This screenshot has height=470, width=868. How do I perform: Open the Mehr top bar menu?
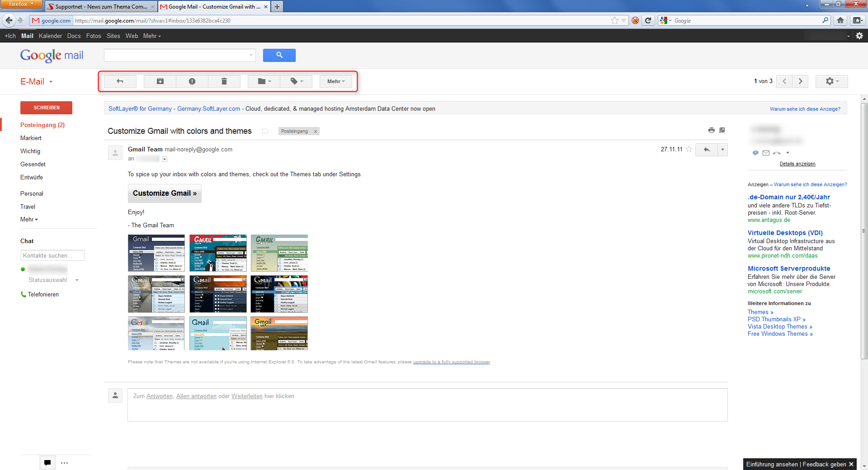click(x=152, y=36)
